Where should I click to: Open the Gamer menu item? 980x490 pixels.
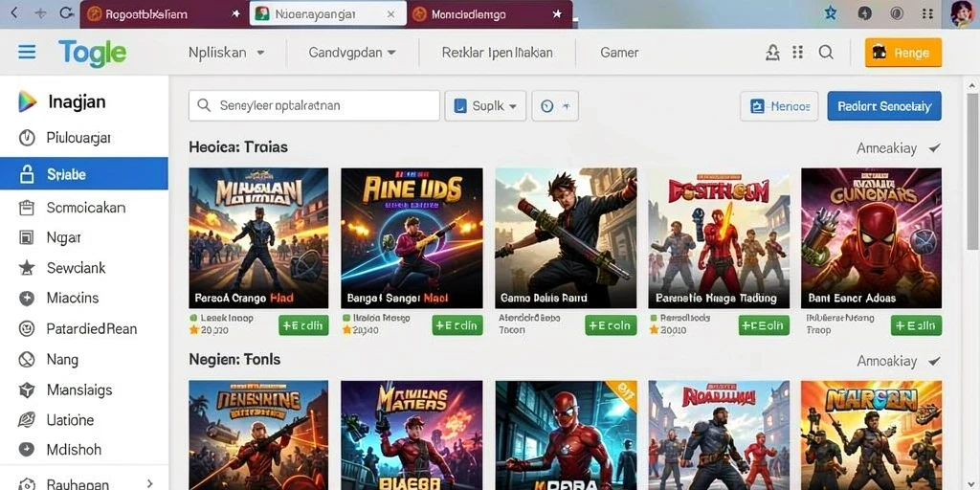tap(619, 53)
